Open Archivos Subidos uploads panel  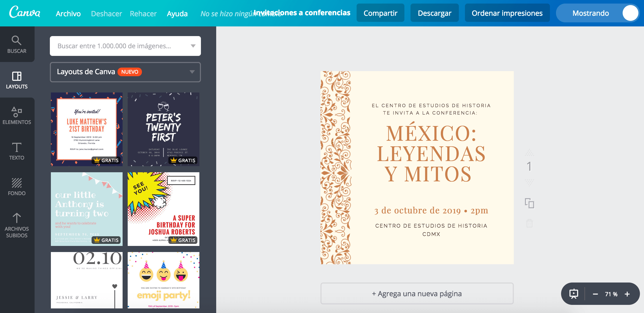pyautogui.click(x=17, y=225)
